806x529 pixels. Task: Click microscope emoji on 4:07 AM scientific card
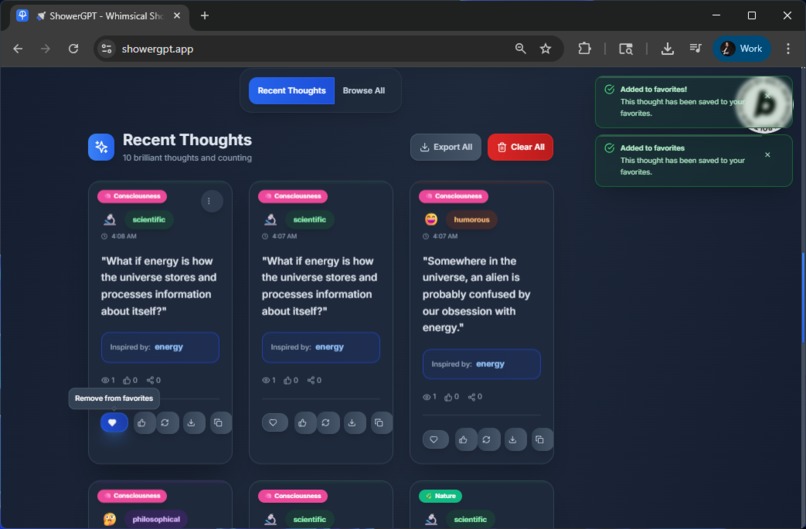coord(270,220)
